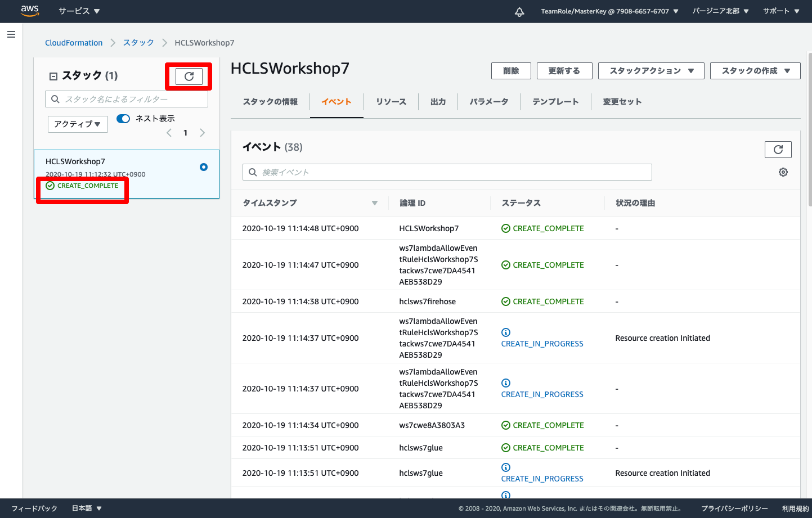
Task: Sort by timestamp descending arrow
Action: coord(375,203)
